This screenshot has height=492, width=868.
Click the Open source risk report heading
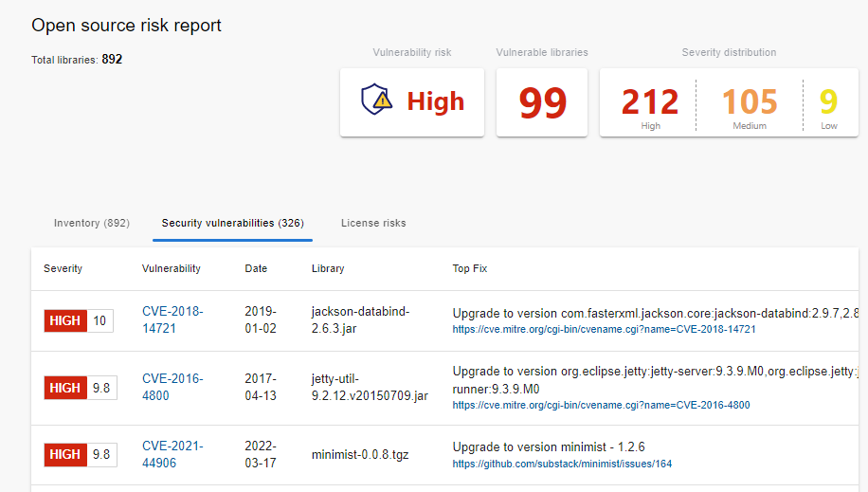click(126, 26)
